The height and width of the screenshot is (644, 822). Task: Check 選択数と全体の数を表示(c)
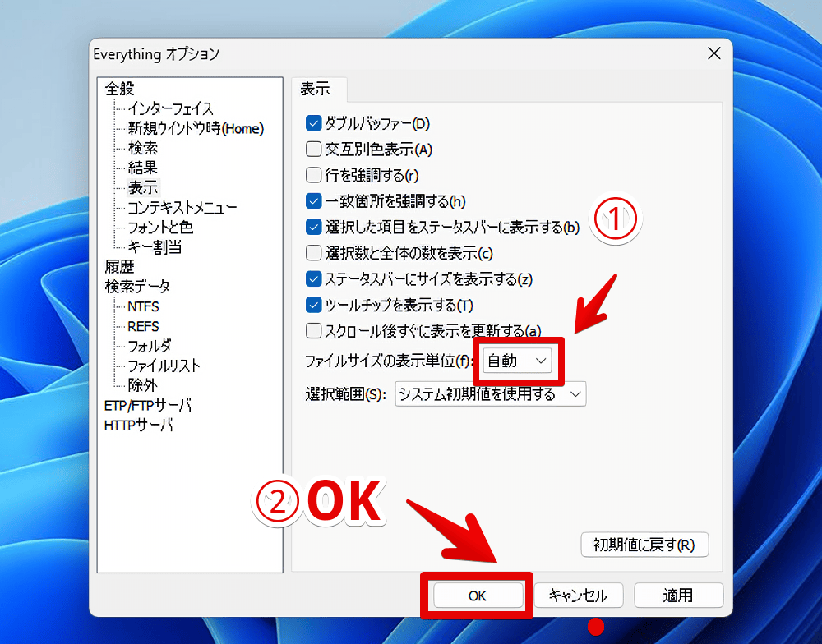click(313, 253)
